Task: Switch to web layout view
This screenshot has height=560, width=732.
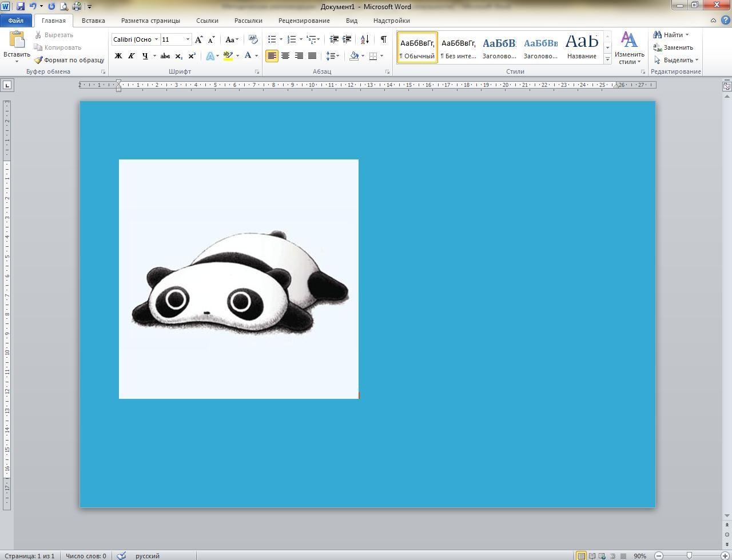Action: (x=602, y=555)
